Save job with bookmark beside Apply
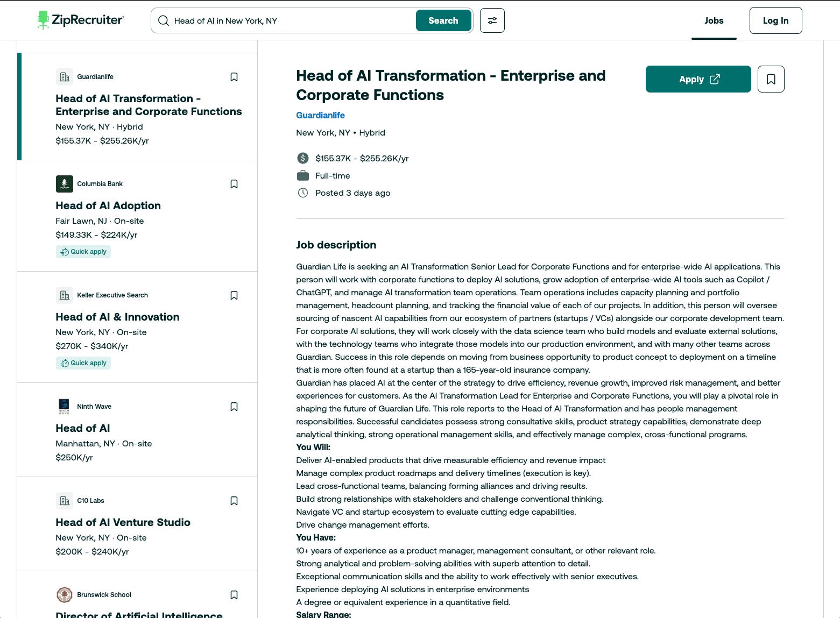Viewport: 840px width, 618px height. click(x=771, y=79)
